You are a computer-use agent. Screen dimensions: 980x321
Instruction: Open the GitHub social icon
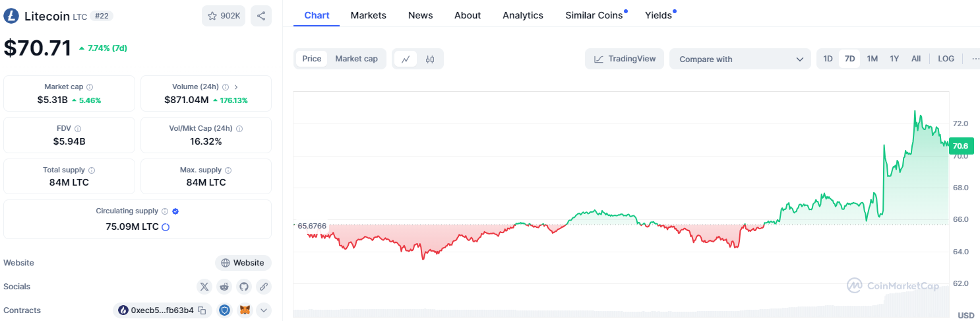click(244, 287)
